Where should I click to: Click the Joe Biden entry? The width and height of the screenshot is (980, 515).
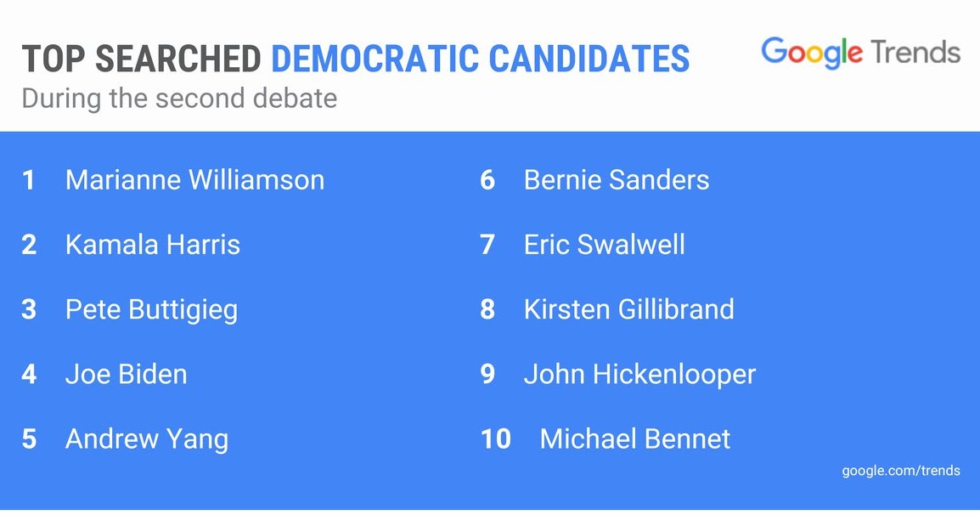[127, 374]
